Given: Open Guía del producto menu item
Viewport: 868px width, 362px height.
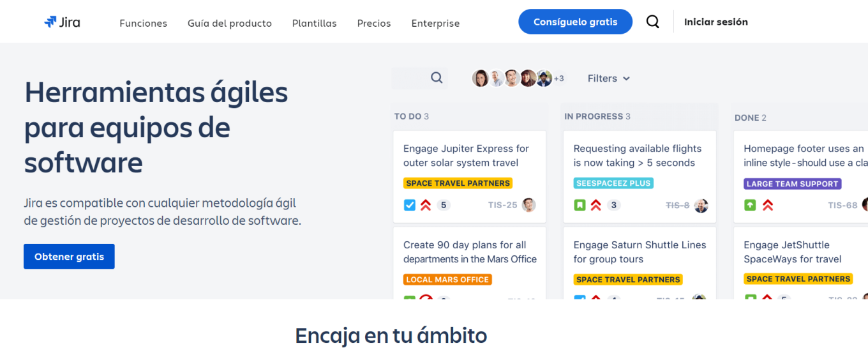Looking at the screenshot, I should [x=230, y=23].
